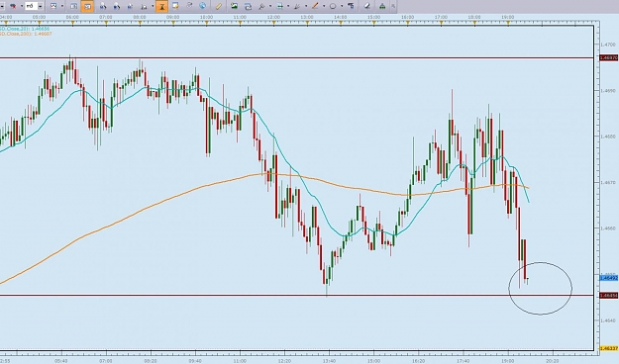The width and height of the screenshot is (619, 364).
Task: Select the horizontal line drawing tool
Action: [280, 6]
